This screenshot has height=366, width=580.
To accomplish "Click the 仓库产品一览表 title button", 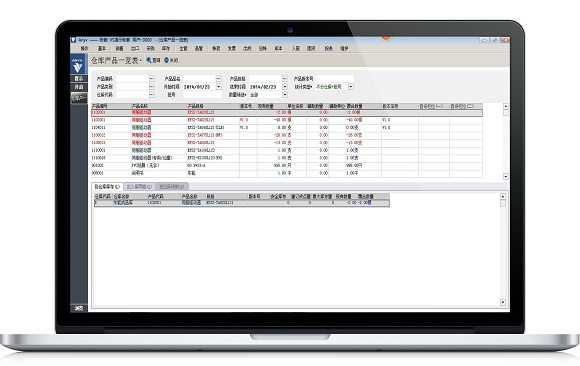I will [116, 60].
